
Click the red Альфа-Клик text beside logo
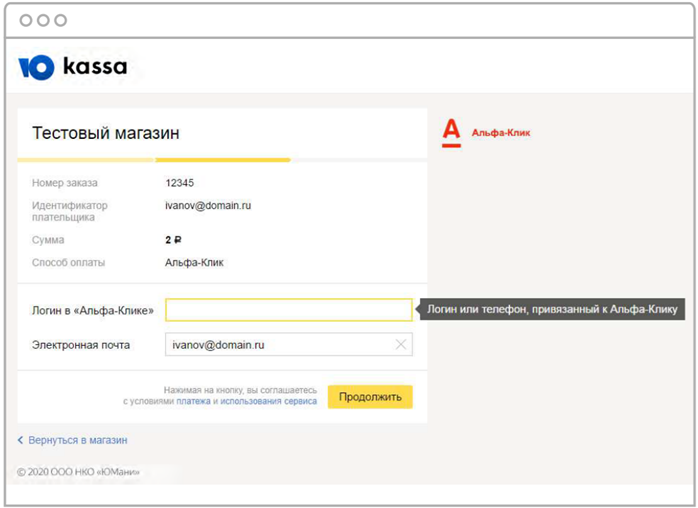click(x=500, y=133)
